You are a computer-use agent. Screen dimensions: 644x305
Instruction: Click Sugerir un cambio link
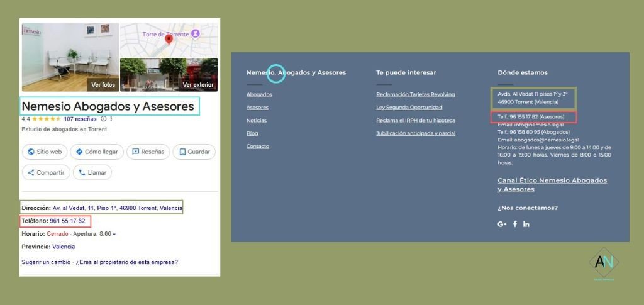(x=46, y=262)
